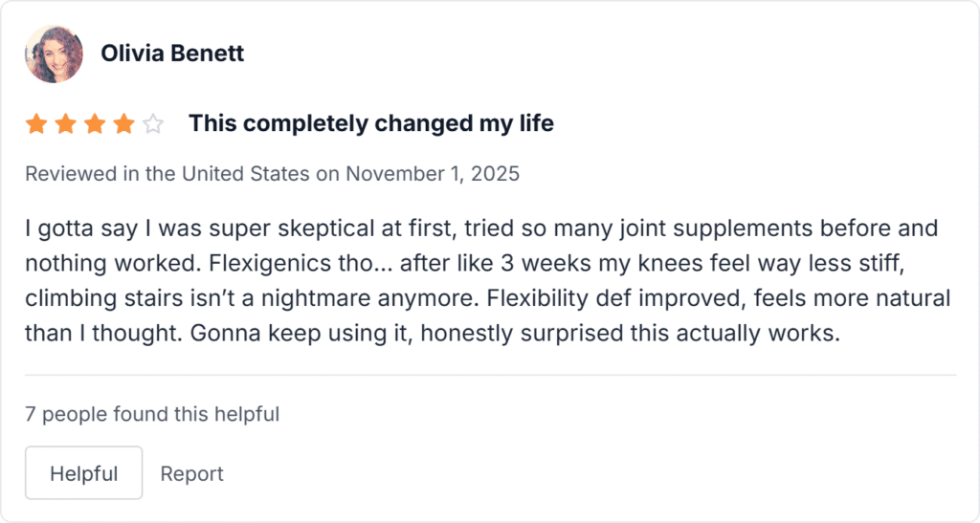Screen dimensions: 980x523
Task: Click 'United States' in the review location
Action: pos(246,173)
